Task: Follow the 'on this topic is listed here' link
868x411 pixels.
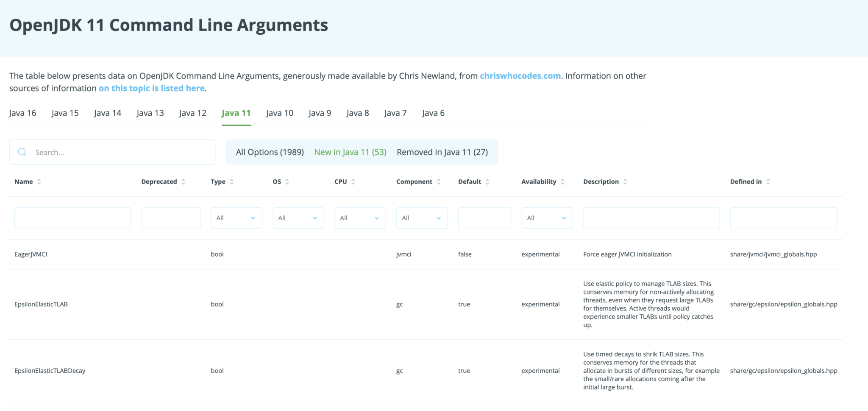Action: [152, 88]
